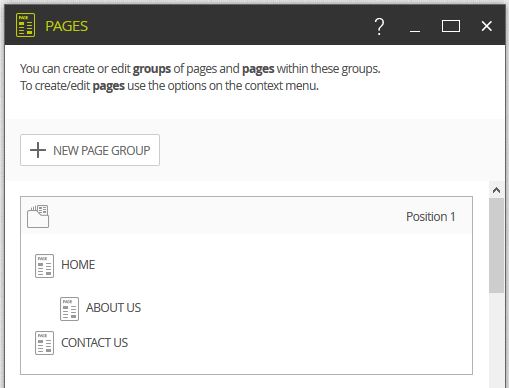Click the scrollbar up arrow
Screen dimensions: 509x388
pyautogui.click(x=496, y=190)
